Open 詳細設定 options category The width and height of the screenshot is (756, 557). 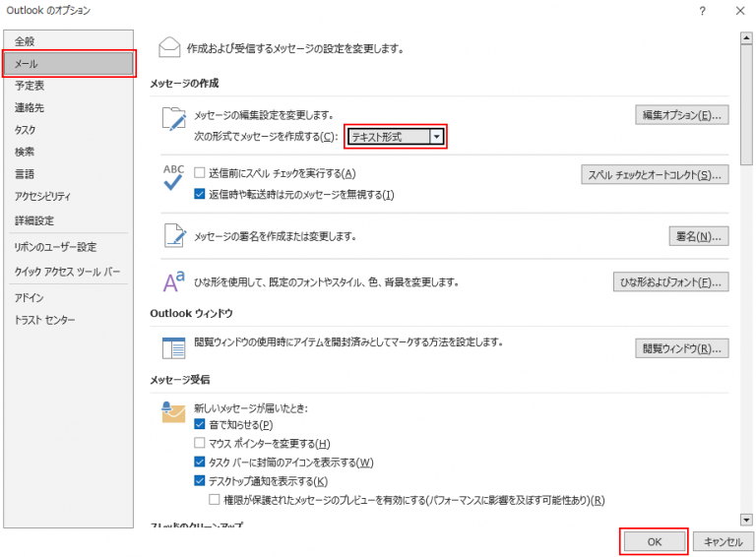coord(69,220)
